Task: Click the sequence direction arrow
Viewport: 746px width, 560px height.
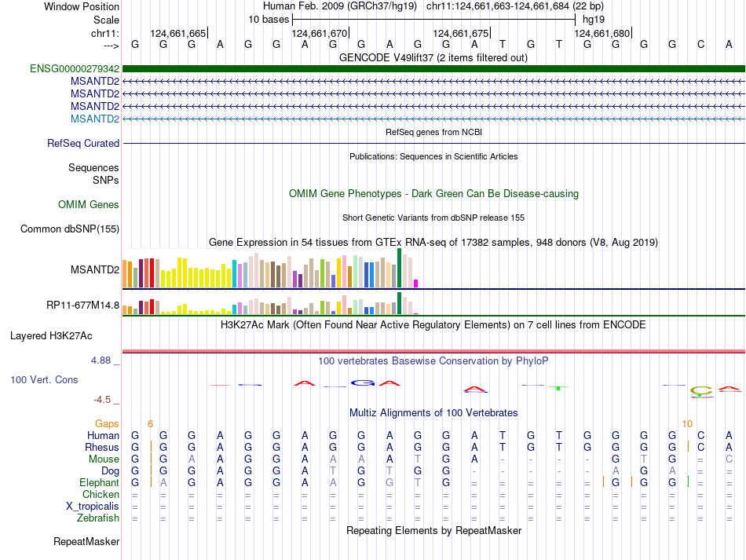Action: [x=111, y=46]
